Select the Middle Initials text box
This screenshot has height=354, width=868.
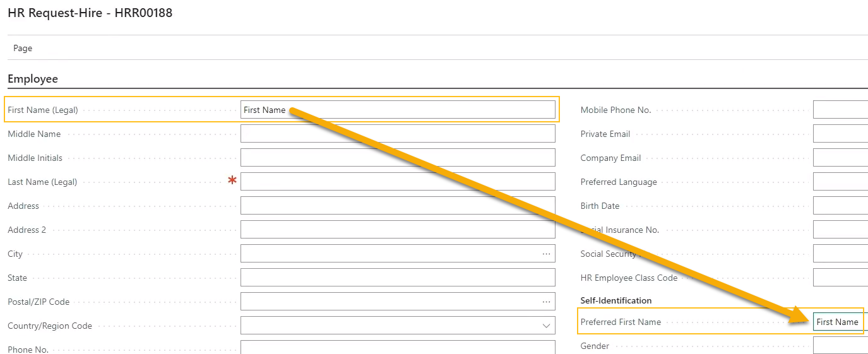tap(398, 158)
